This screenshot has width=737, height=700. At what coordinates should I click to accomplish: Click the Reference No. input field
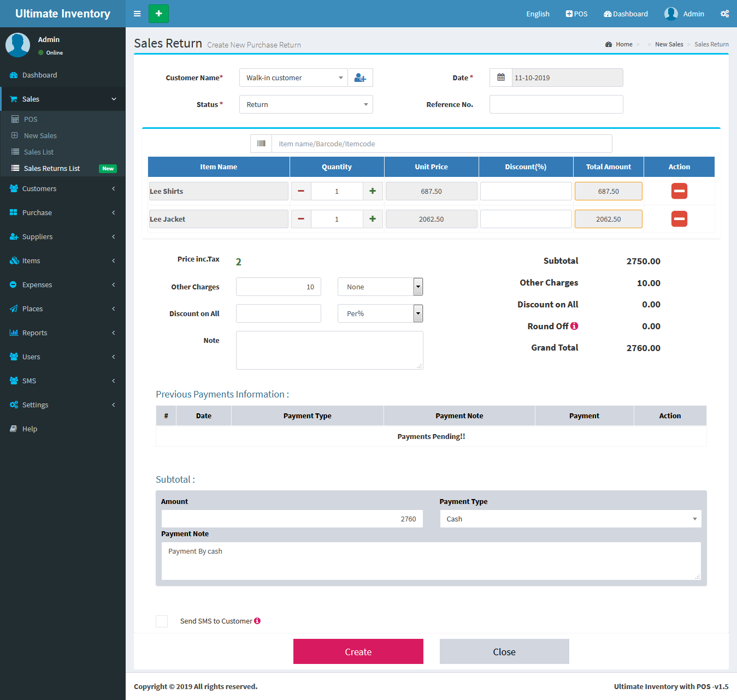[556, 104]
